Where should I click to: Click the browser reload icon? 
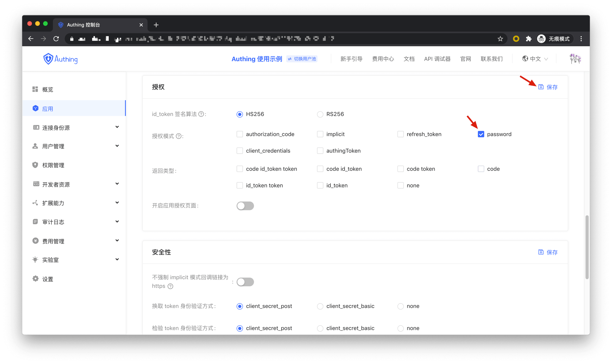[x=56, y=39]
